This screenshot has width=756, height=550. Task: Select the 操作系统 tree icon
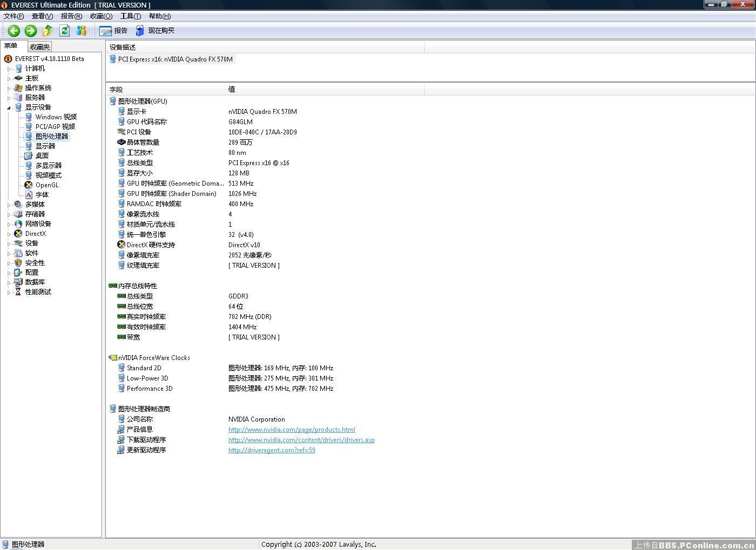(18, 88)
